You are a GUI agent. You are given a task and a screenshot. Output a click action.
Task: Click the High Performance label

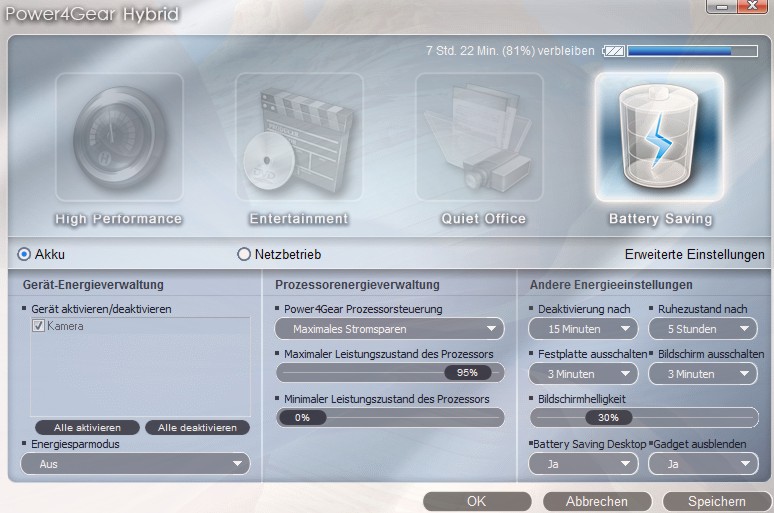(118, 219)
